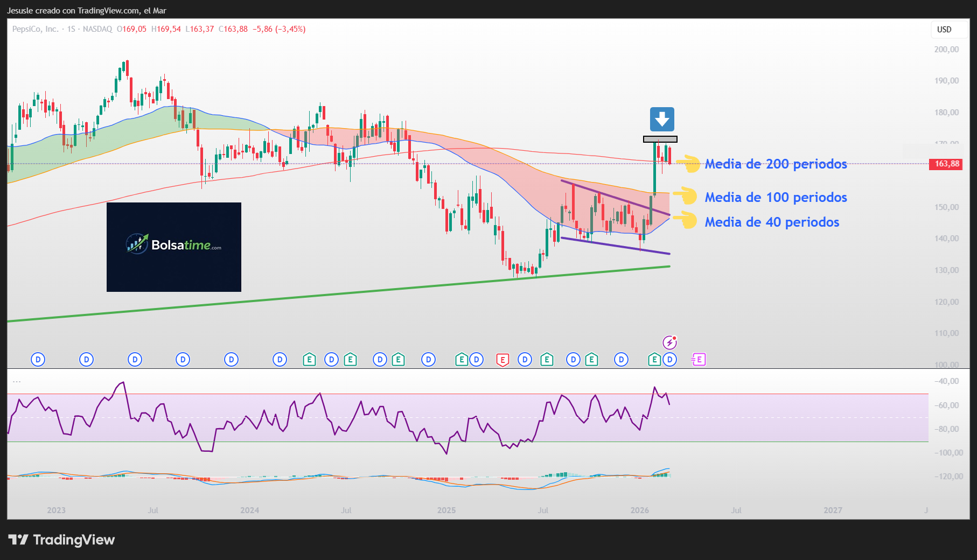Image resolution: width=977 pixels, height=560 pixels.
Task: Click the finger emoji beside "Media de 200 periodos"
Action: (689, 164)
